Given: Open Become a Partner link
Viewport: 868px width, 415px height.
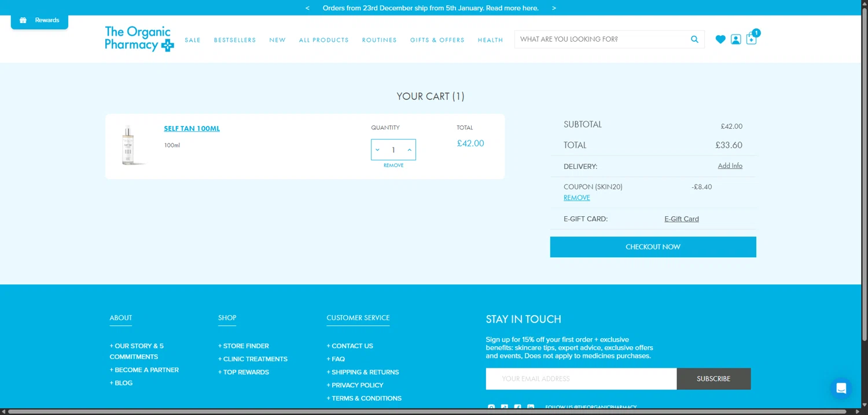Looking at the screenshot, I should tap(144, 370).
